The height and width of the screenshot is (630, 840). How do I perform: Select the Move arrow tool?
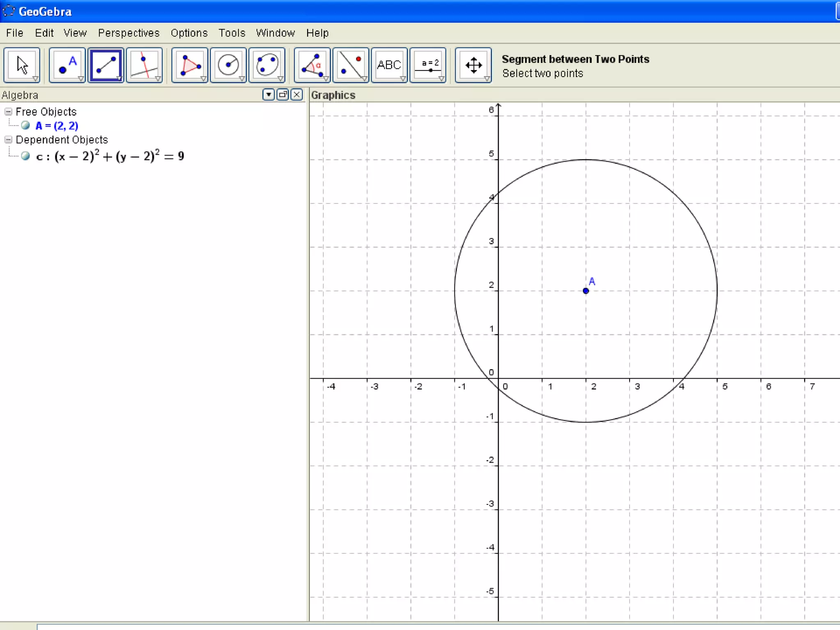(x=22, y=65)
